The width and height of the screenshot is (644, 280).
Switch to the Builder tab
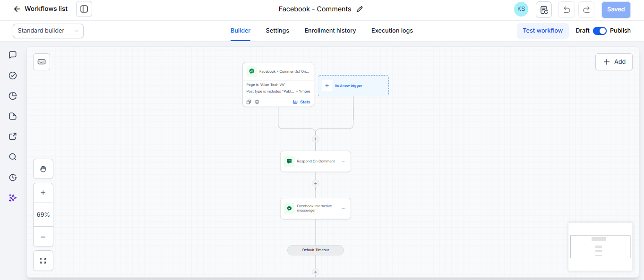pos(240,31)
